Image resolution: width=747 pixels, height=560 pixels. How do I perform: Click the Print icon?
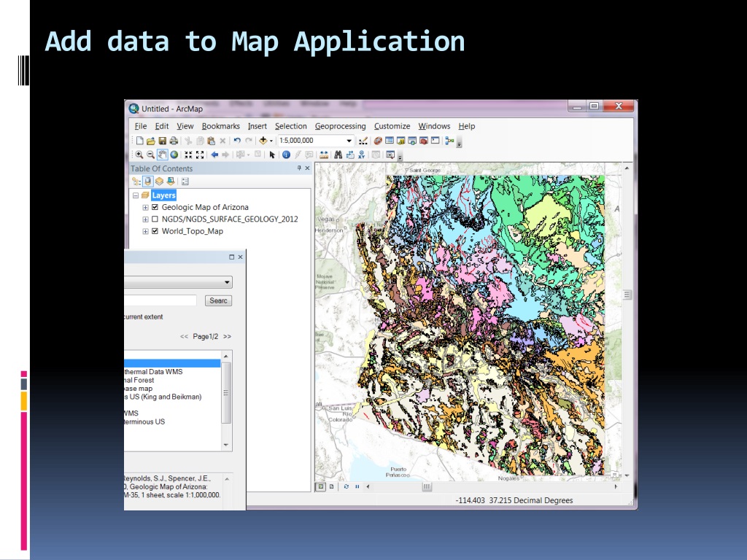point(174,141)
